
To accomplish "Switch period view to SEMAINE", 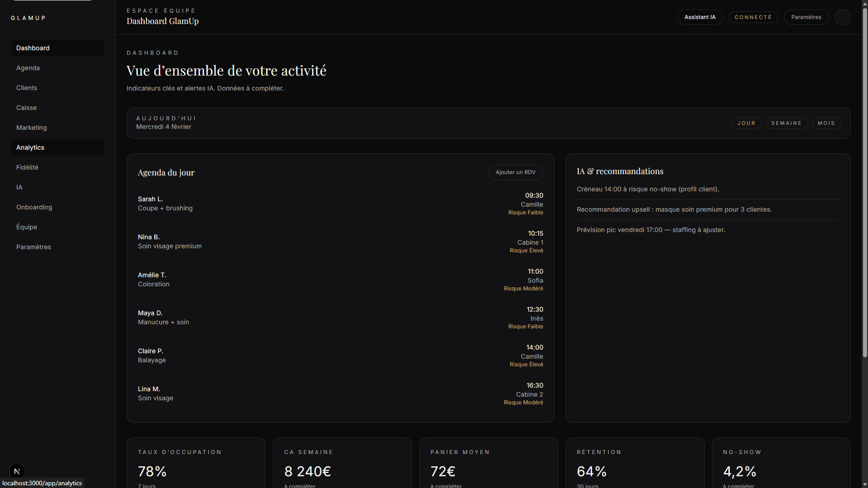I will coord(786,123).
